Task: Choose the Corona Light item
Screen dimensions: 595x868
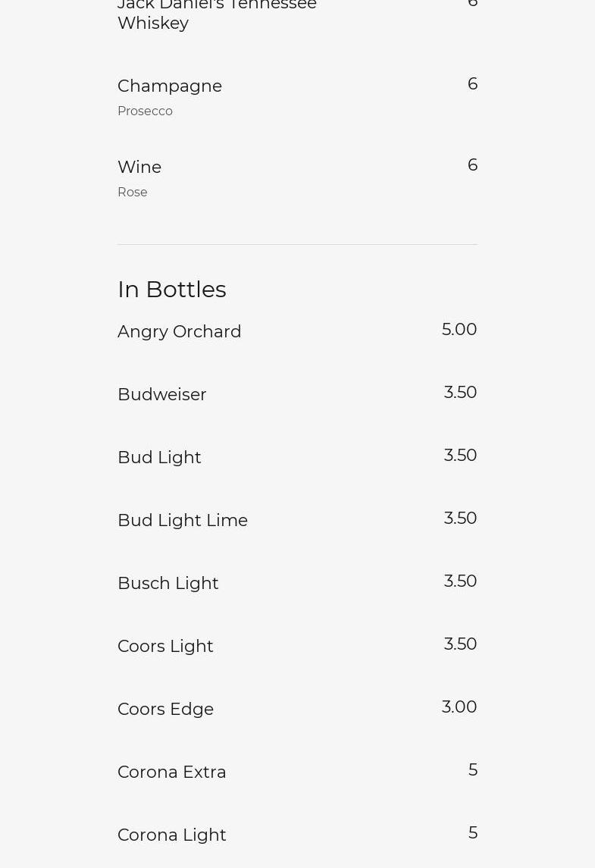Action: (172, 835)
